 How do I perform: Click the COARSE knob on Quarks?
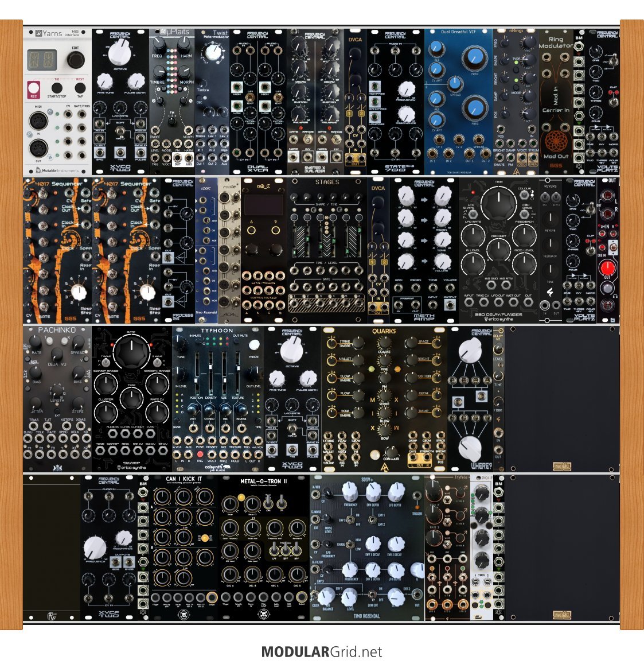(x=384, y=342)
